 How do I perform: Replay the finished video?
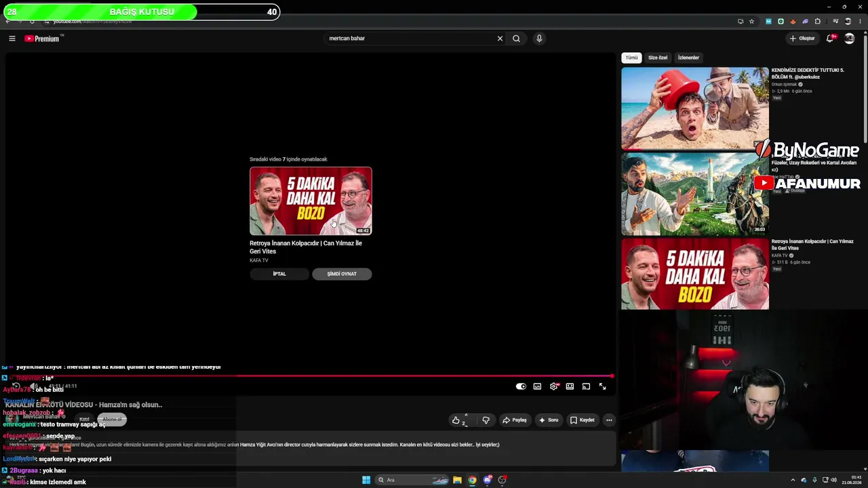16,386
